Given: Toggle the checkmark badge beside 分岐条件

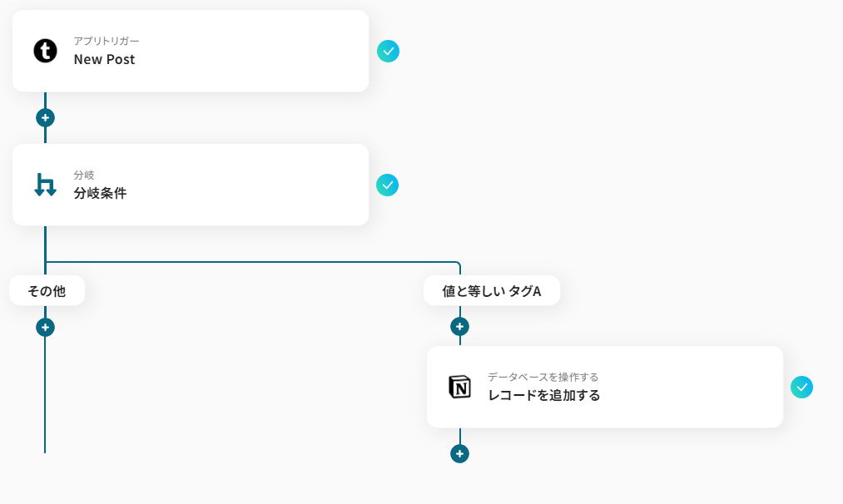Looking at the screenshot, I should (388, 185).
